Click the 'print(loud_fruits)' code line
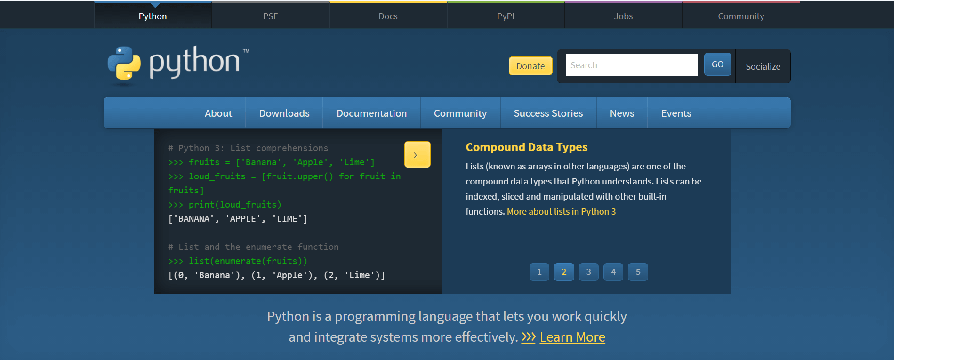980x360 pixels. (225, 205)
